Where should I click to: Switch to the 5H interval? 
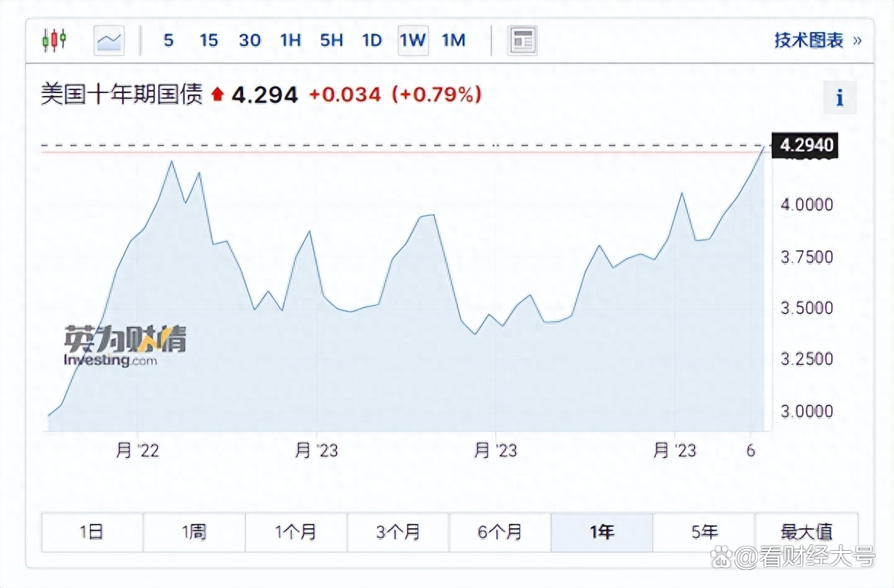(x=331, y=40)
